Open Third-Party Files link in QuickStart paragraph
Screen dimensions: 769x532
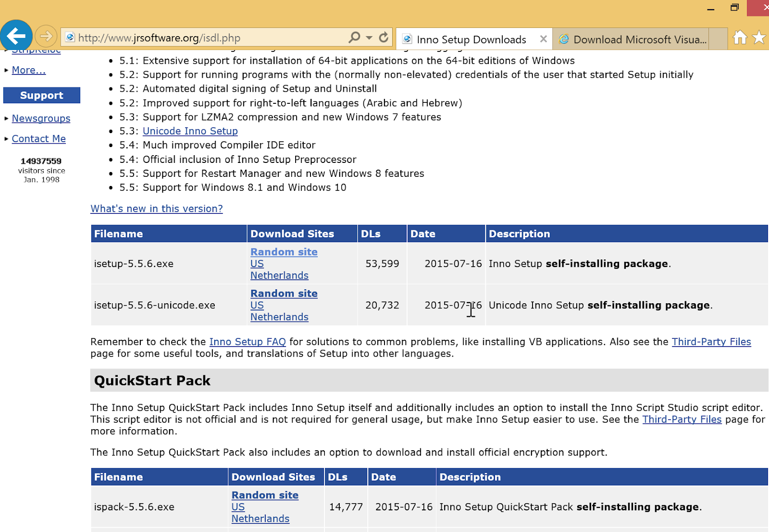click(x=682, y=420)
